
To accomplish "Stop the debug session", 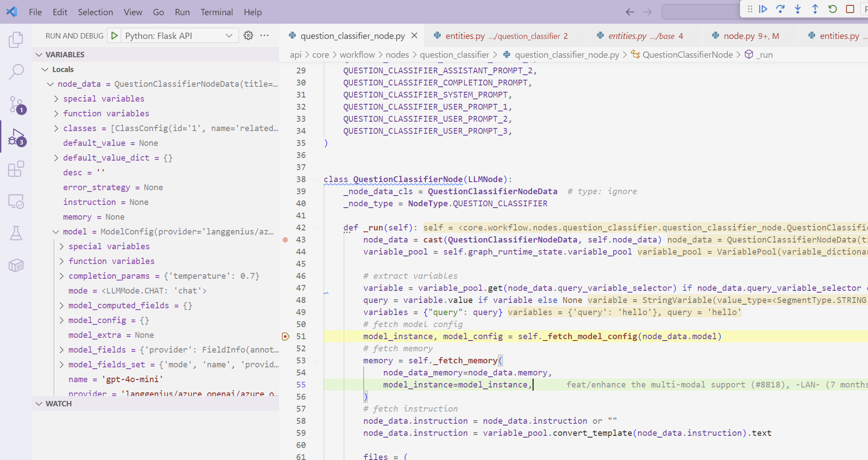I will 850,9.
